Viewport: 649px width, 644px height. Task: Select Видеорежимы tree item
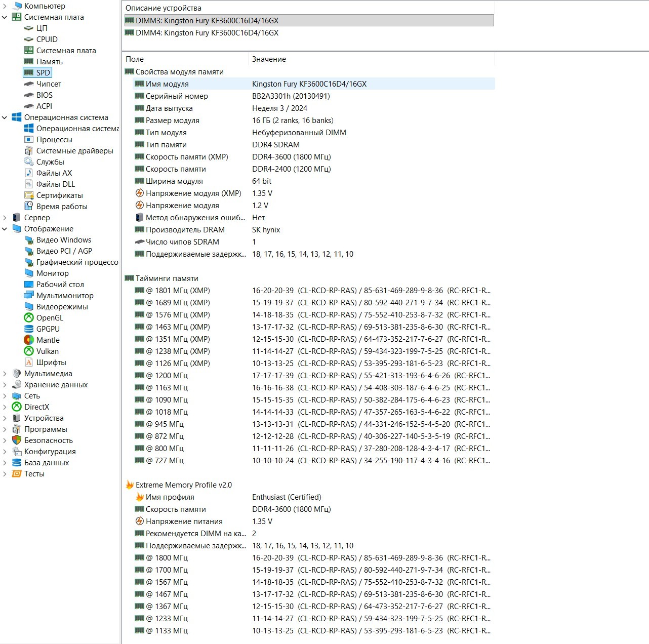coord(62,306)
